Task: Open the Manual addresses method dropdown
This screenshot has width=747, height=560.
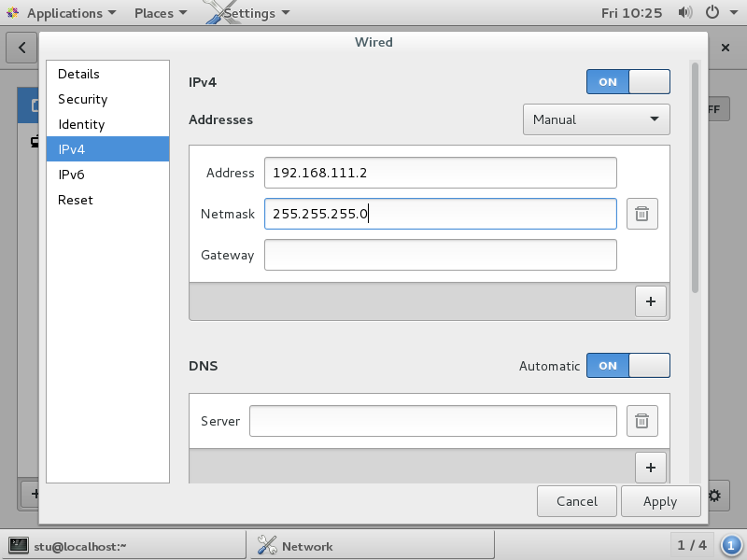Action: click(596, 119)
